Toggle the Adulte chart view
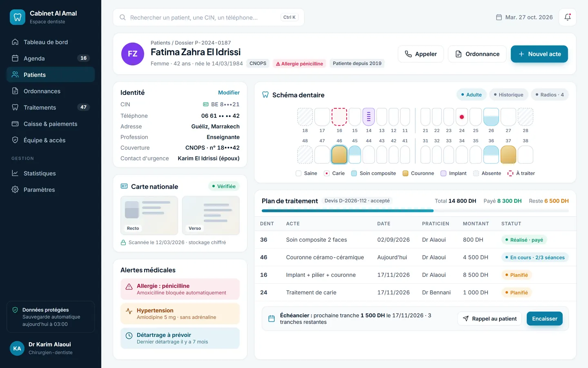 pos(472,95)
